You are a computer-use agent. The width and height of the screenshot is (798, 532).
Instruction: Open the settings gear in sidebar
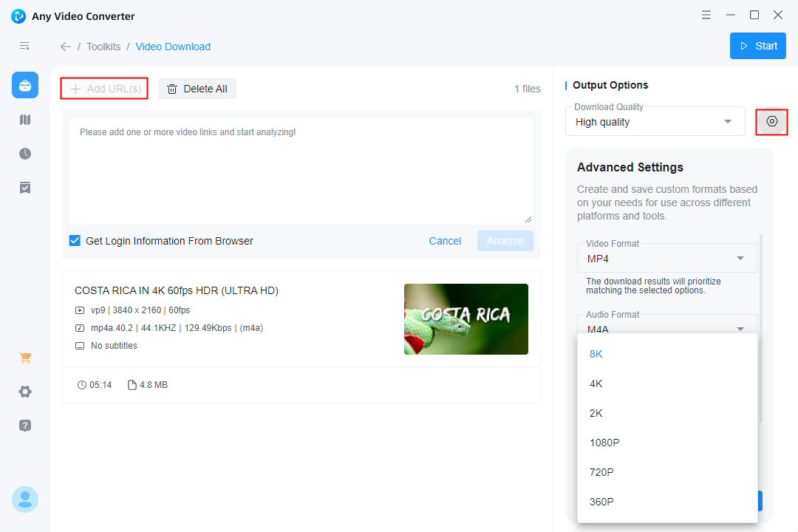pyautogui.click(x=25, y=392)
